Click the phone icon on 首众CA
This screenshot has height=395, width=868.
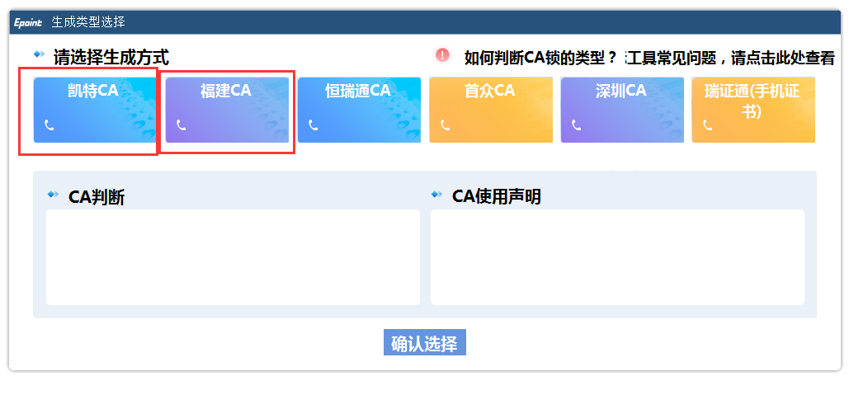445,125
